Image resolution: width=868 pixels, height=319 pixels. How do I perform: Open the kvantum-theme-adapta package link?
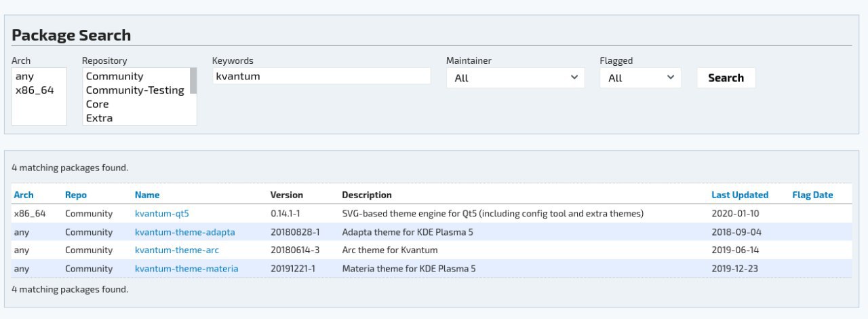pos(185,231)
